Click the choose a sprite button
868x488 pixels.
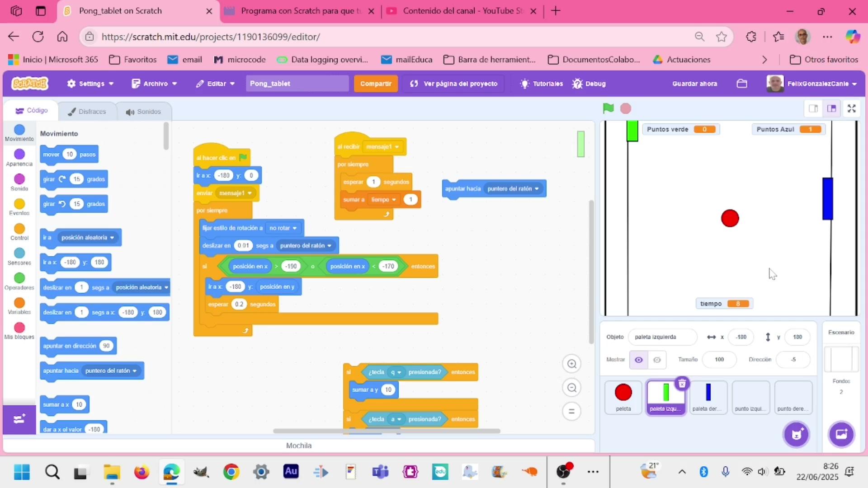(x=797, y=434)
